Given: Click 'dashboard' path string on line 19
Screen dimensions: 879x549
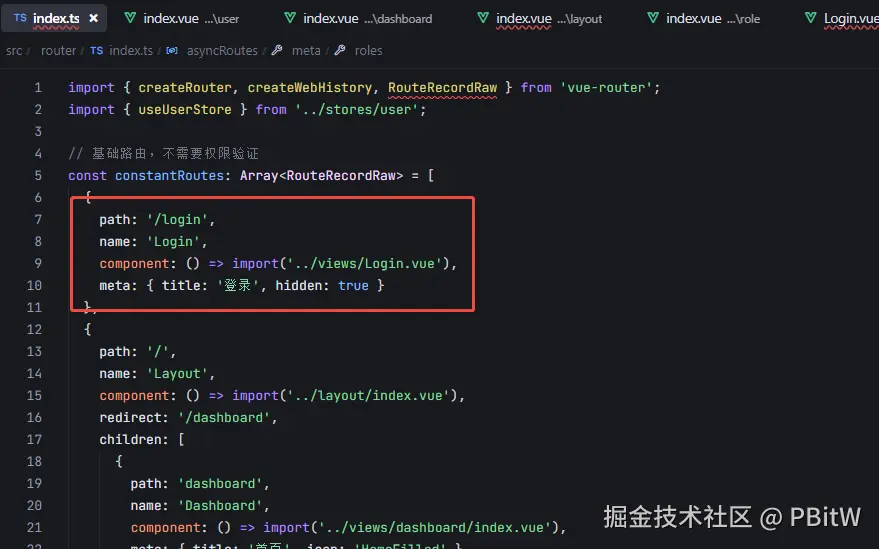Looking at the screenshot, I should (220, 483).
